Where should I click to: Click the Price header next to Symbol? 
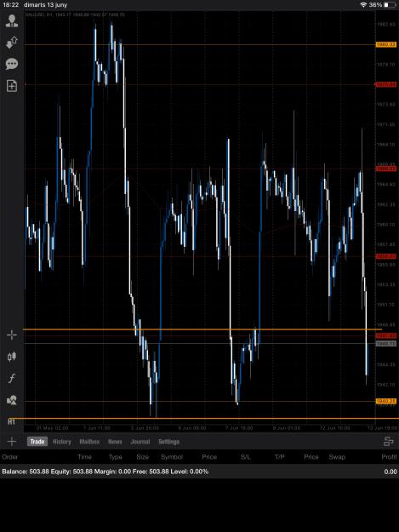click(209, 457)
